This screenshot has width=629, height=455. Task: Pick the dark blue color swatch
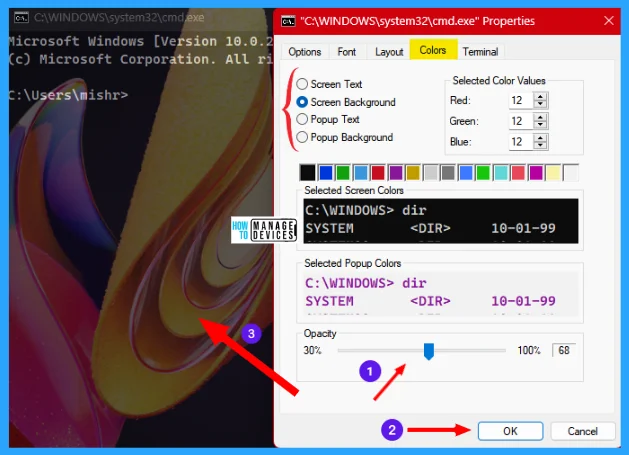tap(325, 173)
